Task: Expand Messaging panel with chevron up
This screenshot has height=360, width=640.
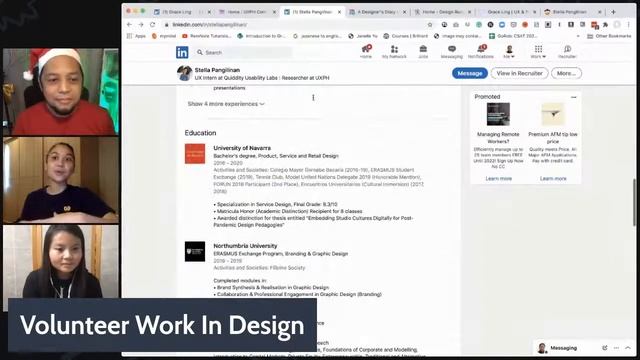Action: pyautogui.click(x=628, y=348)
